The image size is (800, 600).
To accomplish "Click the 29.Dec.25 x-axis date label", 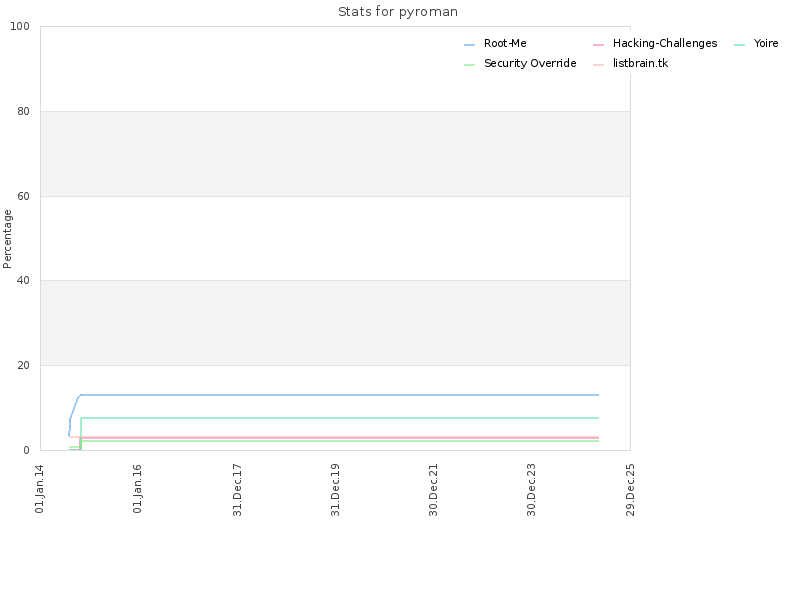I will (630, 490).
